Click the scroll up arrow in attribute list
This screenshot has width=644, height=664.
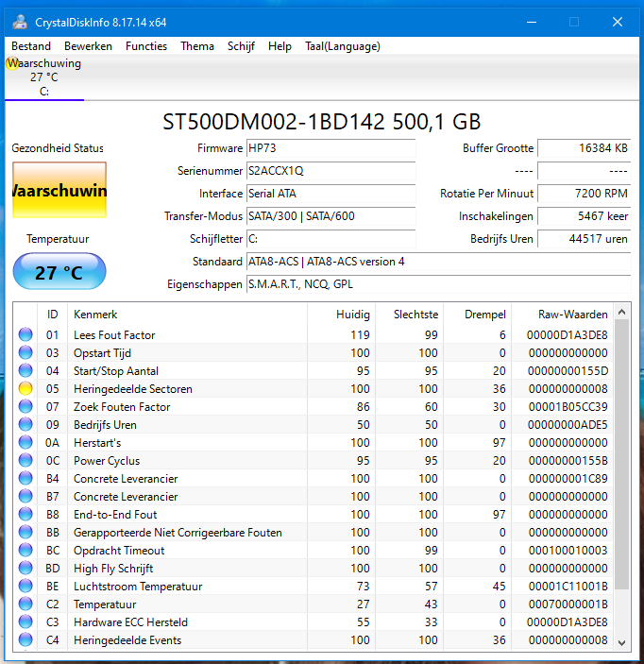(621, 313)
